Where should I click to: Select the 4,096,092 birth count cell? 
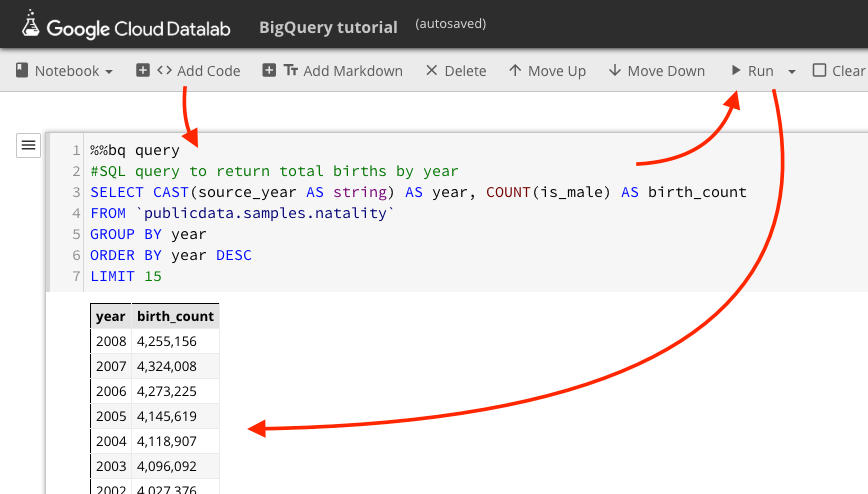(x=175, y=466)
